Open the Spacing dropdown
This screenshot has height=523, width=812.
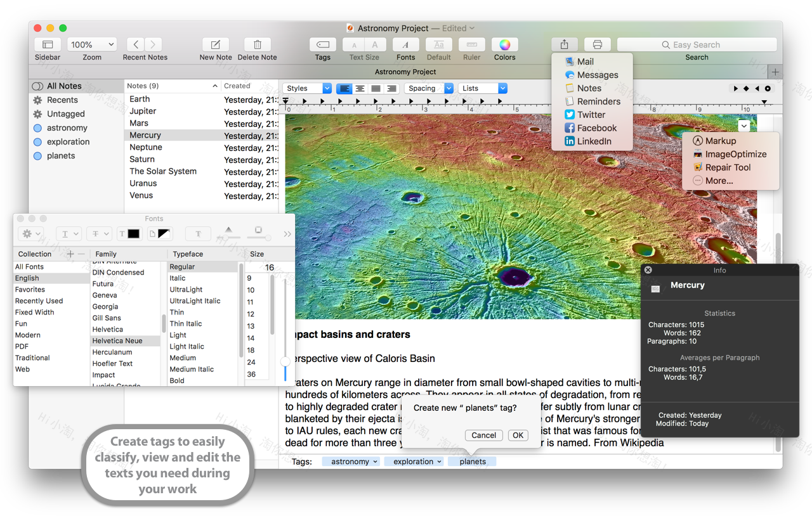click(x=428, y=88)
